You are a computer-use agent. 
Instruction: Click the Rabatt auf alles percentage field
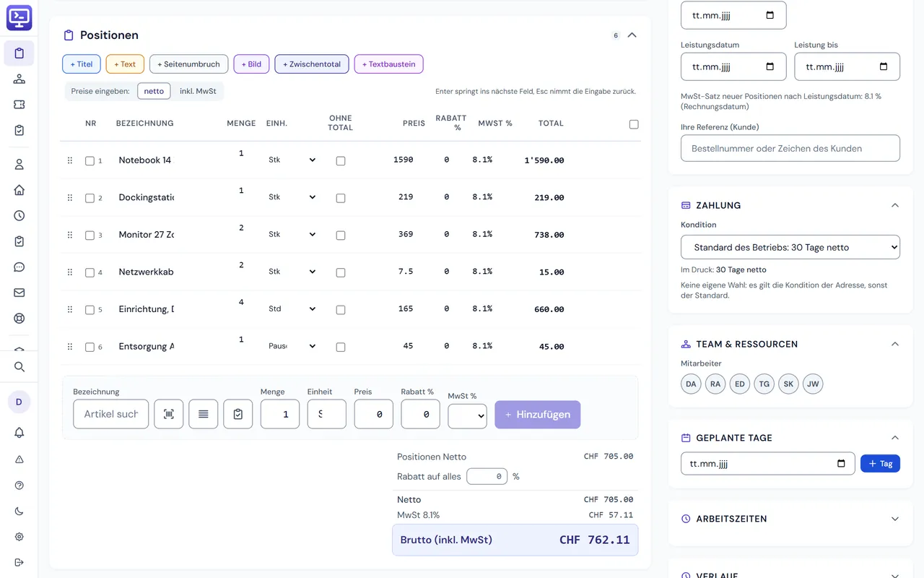pyautogui.click(x=487, y=477)
